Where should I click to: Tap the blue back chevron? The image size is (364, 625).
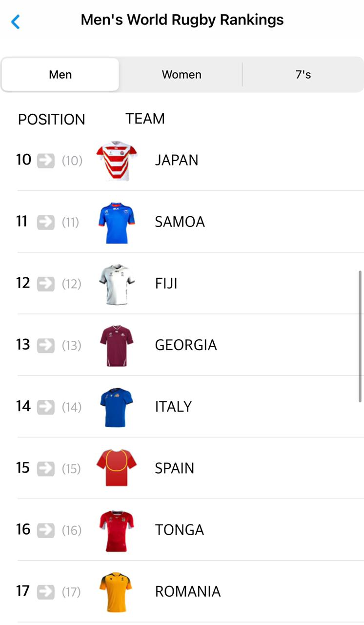pos(16,21)
